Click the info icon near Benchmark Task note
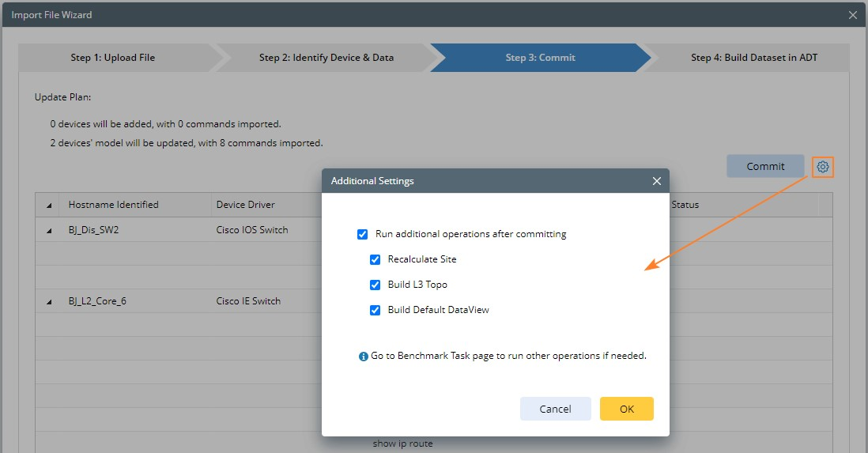 click(x=364, y=357)
